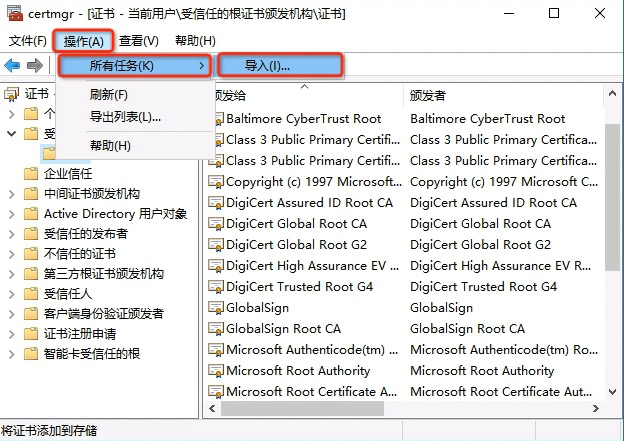Select 刷新(F) in the 操作 menu

(108, 95)
